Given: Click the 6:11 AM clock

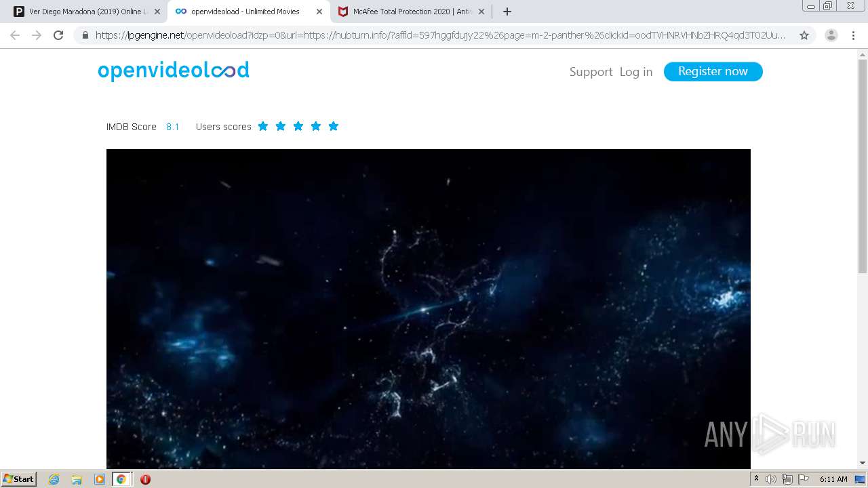Looking at the screenshot, I should 833,479.
